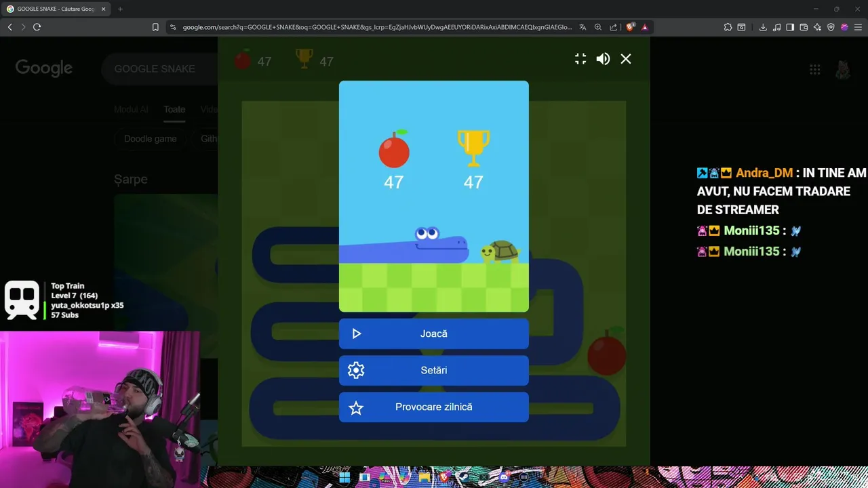Mute the Snake game sound
Viewport: 868px width, 488px height.
(x=603, y=59)
